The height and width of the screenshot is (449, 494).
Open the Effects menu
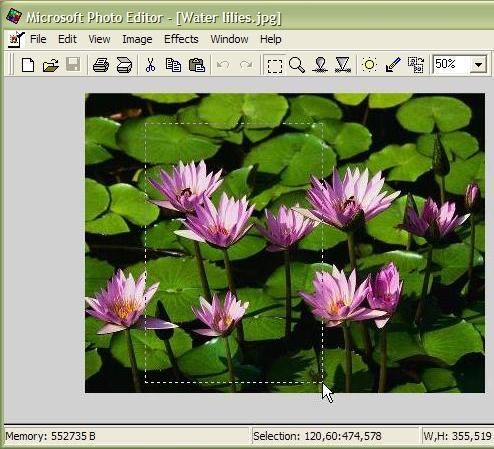pyautogui.click(x=181, y=39)
